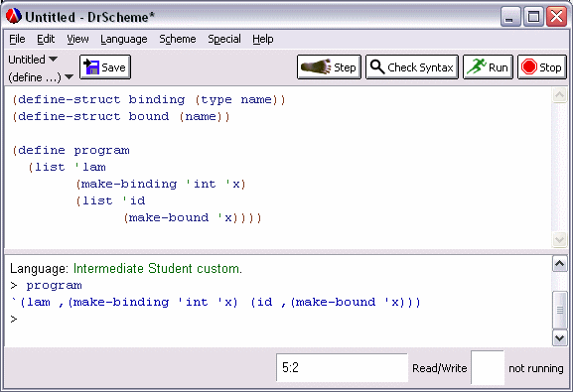Image resolution: width=573 pixels, height=392 pixels.
Task: Click interactions pane scroll down arrow
Action: coord(559,338)
